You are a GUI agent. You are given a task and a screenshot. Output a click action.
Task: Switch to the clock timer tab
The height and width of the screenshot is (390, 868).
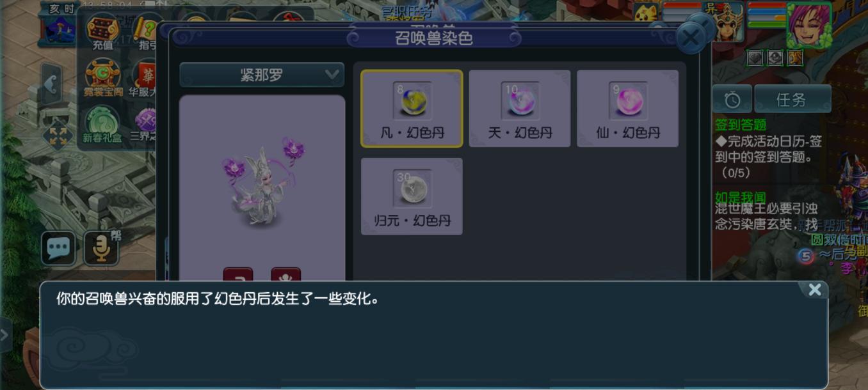[732, 100]
